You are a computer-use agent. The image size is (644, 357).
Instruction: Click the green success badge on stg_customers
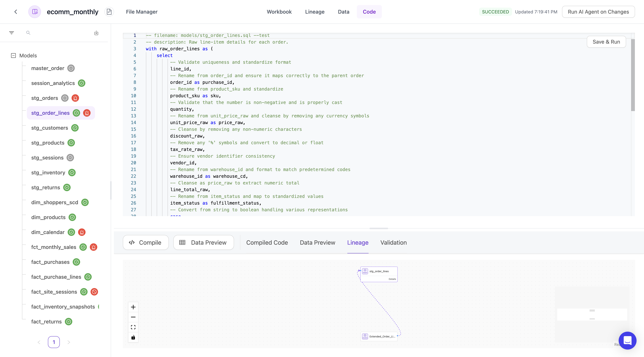point(75,128)
